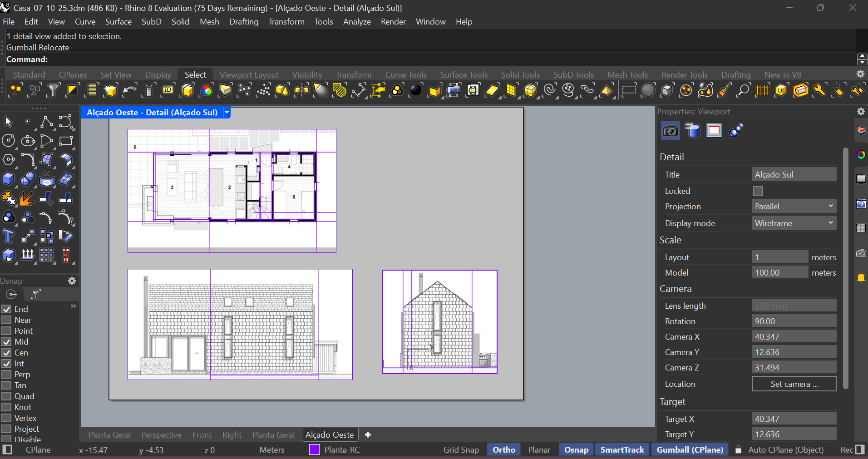Open the Drafting menu
The height and width of the screenshot is (459, 868).
tap(243, 22)
